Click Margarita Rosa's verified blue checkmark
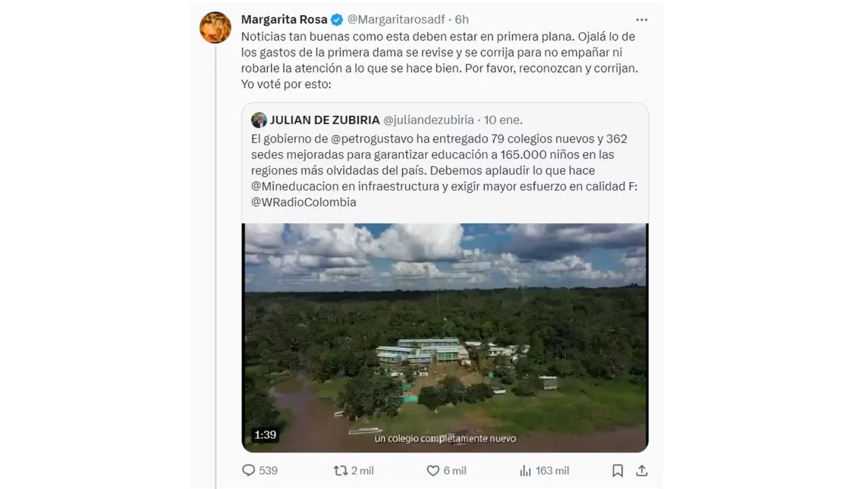 click(x=336, y=19)
